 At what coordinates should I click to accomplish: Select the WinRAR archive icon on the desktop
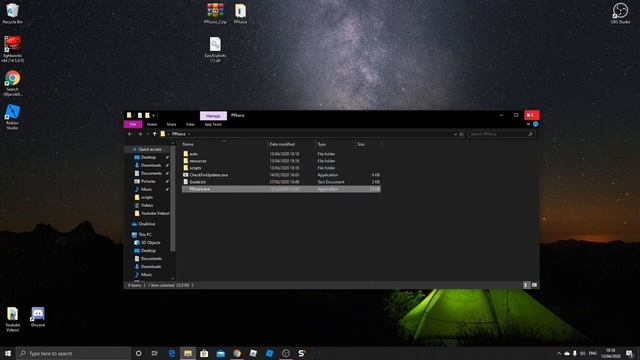(215, 13)
